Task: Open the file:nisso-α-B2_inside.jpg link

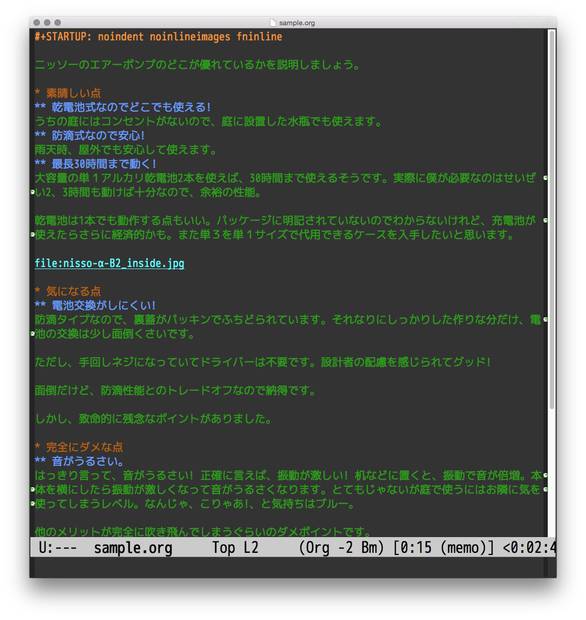Action: point(110,263)
